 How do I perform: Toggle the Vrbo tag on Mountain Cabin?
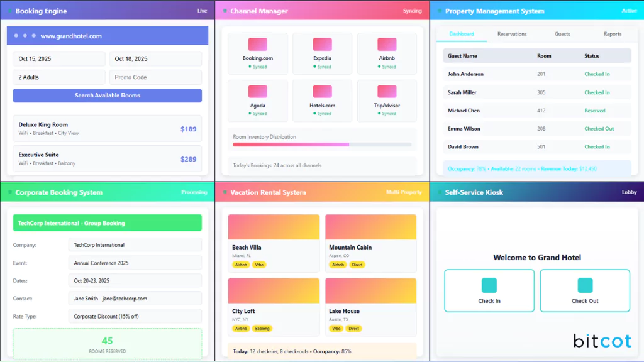pyautogui.click(x=357, y=265)
